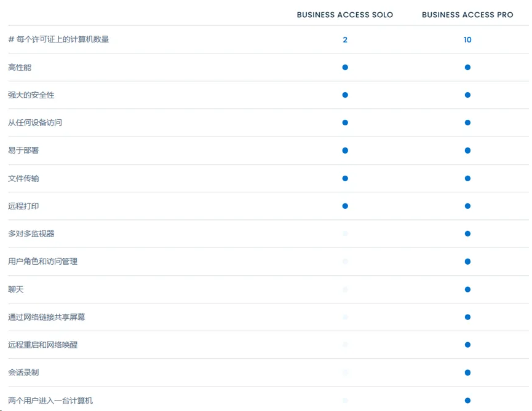Click the Pro dot for 从任何设备访问

coord(467,123)
